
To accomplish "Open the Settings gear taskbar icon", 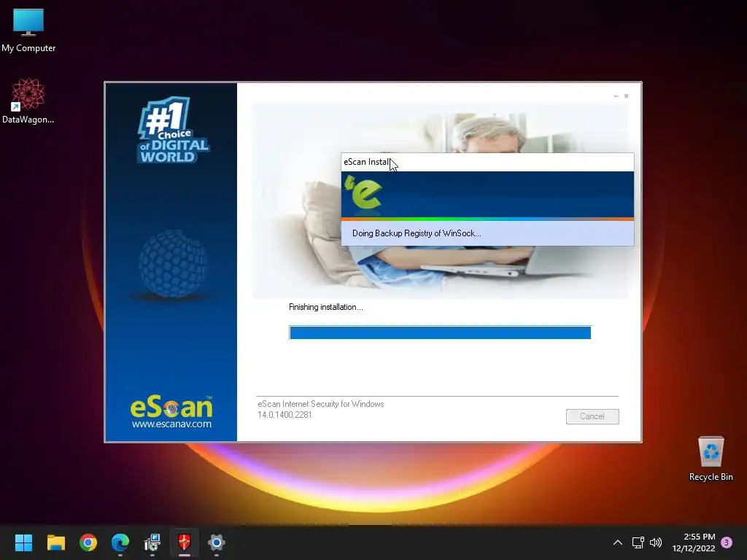I will (x=216, y=542).
